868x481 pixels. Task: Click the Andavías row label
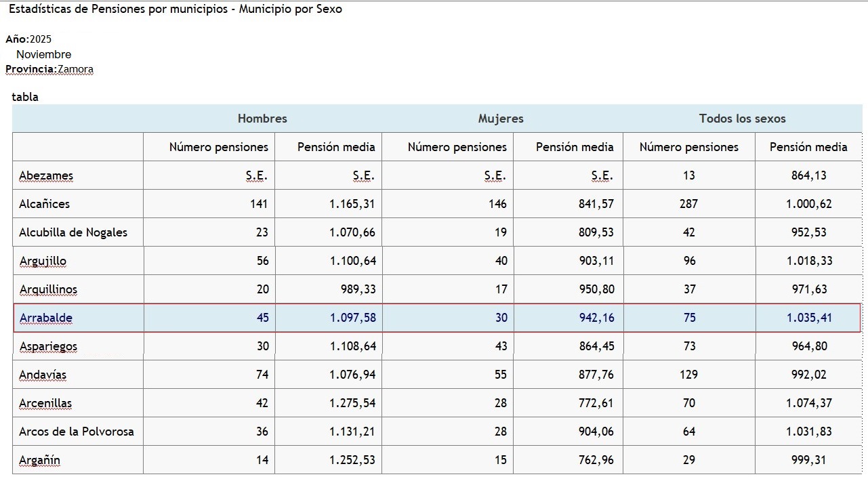click(x=43, y=375)
